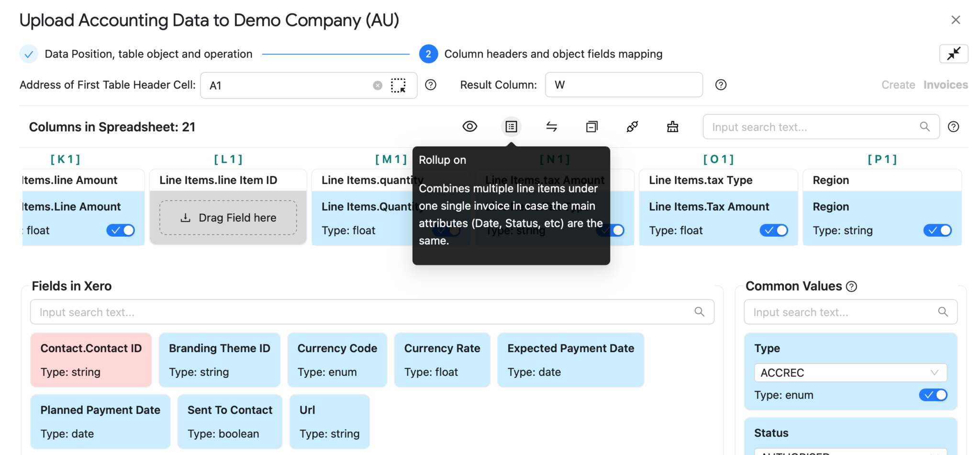Click the Create Invoices button

[924, 85]
